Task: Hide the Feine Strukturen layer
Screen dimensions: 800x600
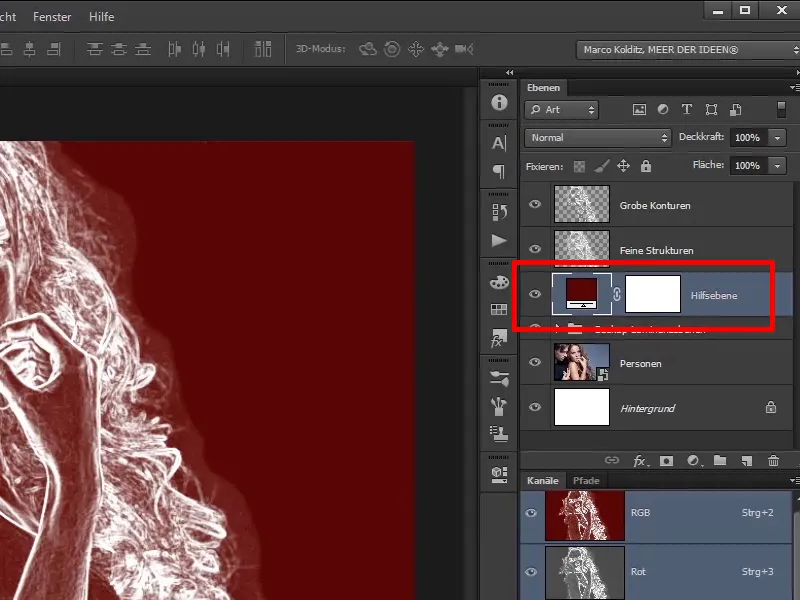Action: 535,249
